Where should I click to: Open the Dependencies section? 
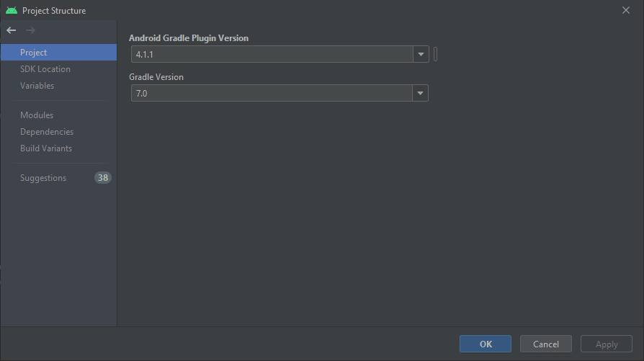59,132
